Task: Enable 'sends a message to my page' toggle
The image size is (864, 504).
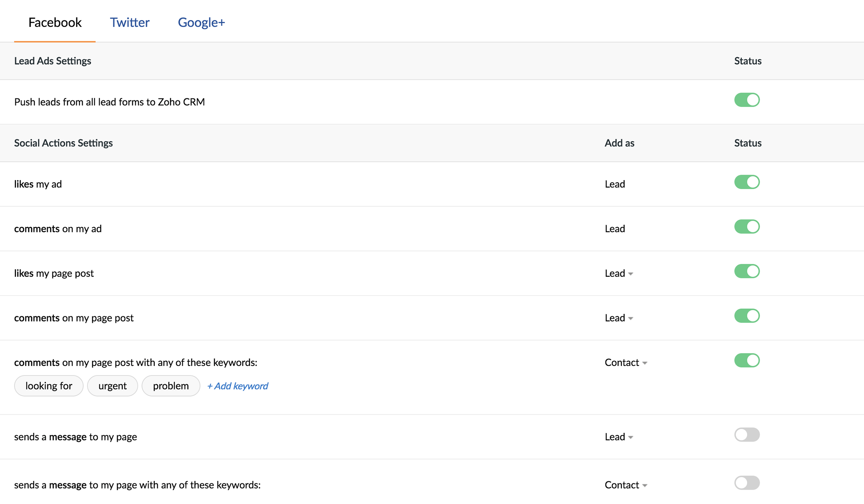Action: (747, 435)
